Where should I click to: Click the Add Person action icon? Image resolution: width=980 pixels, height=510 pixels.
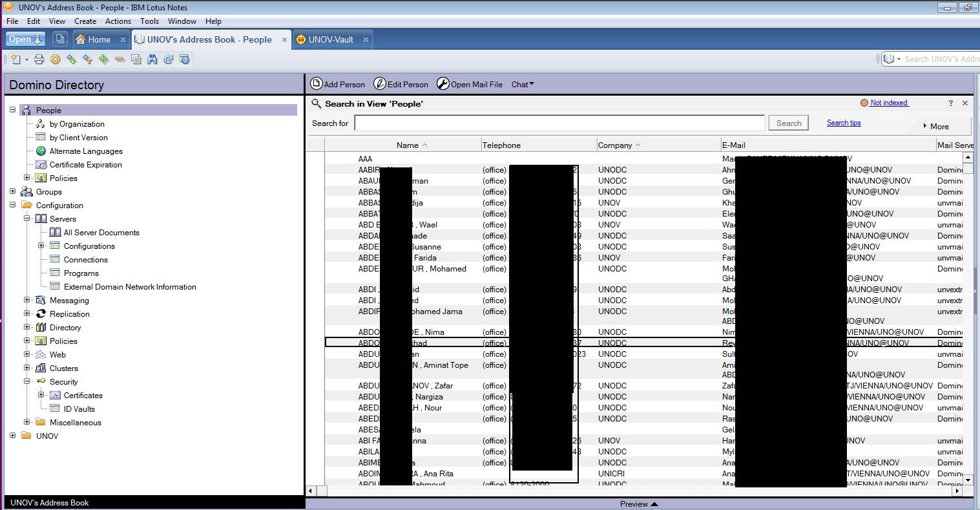[317, 83]
